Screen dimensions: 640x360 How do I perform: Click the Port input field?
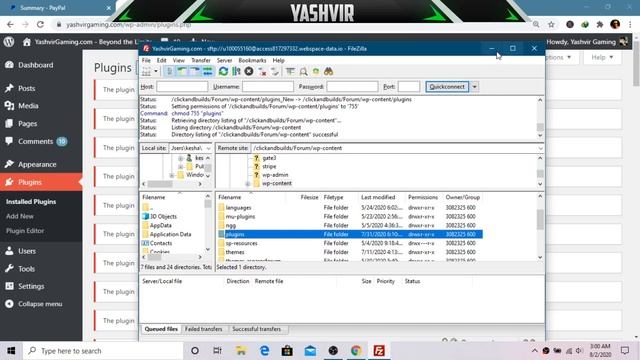point(409,87)
